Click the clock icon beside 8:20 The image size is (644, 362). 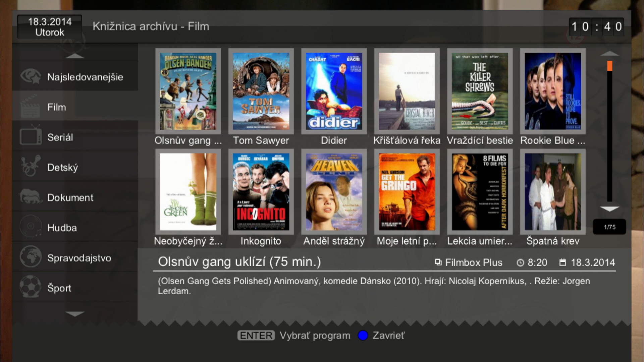[x=520, y=263]
